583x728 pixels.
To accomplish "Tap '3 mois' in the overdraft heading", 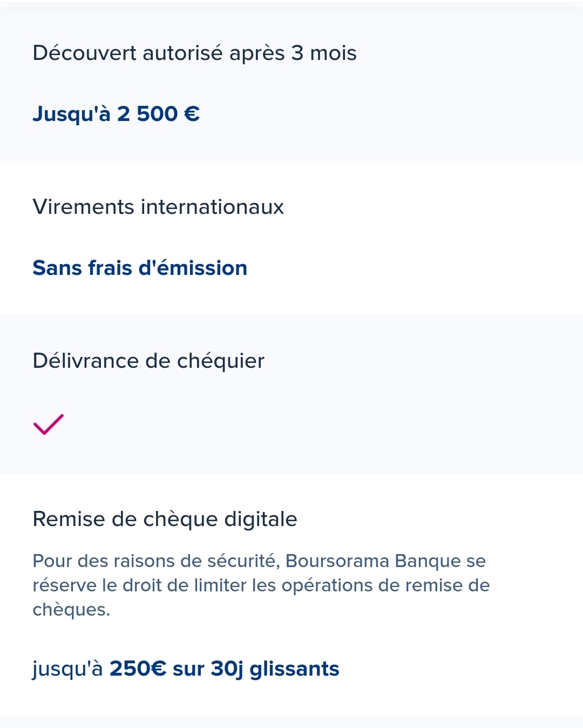I will [x=324, y=53].
